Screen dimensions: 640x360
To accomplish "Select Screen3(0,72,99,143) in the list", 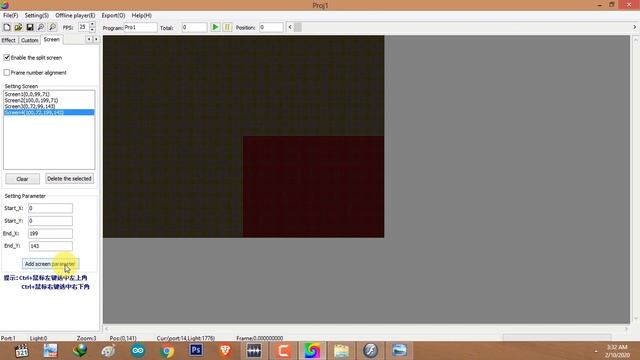I will 49,106.
